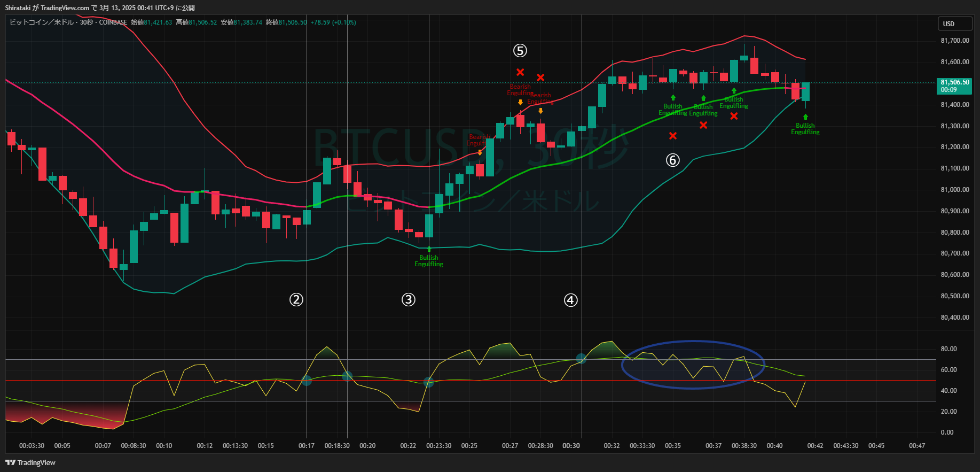Click the green current price label 81,506.50

click(955, 86)
